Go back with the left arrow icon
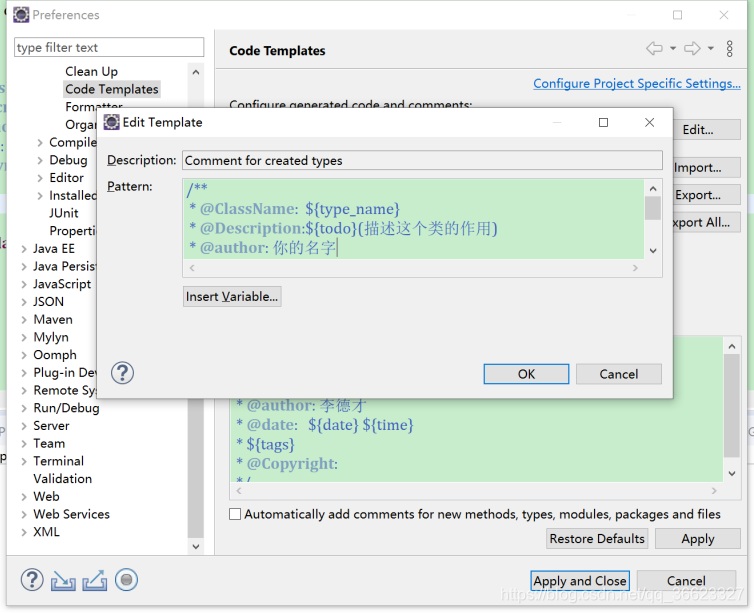The image size is (754, 613). 654,48
